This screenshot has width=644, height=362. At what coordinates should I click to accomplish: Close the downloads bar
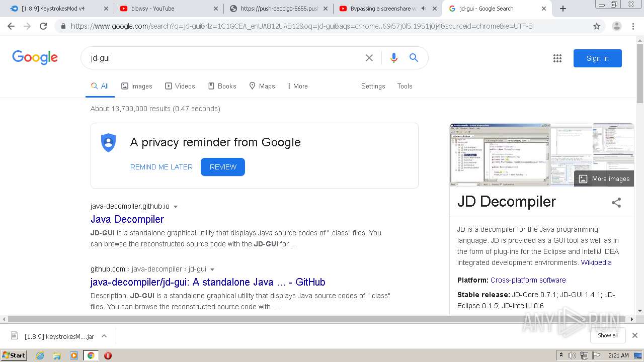635,335
